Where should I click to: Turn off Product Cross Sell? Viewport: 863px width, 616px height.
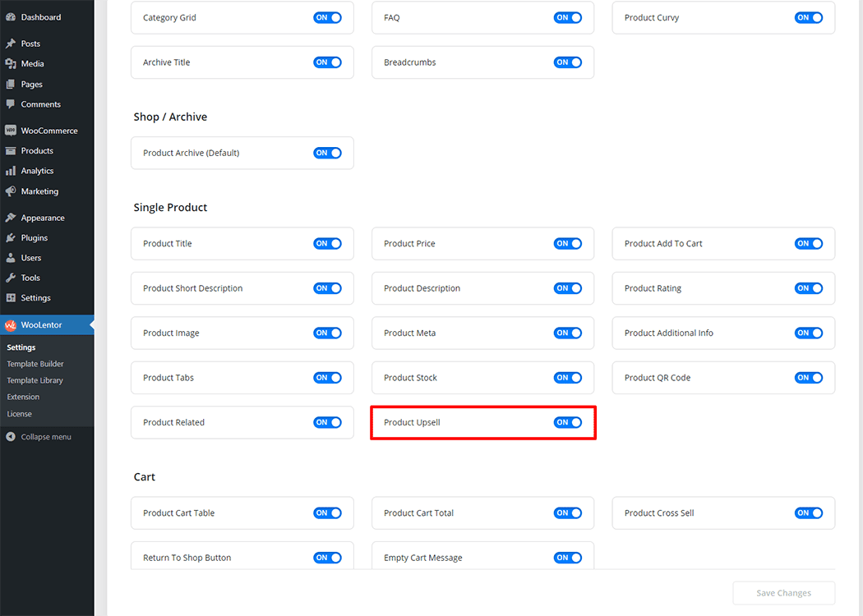tap(809, 513)
